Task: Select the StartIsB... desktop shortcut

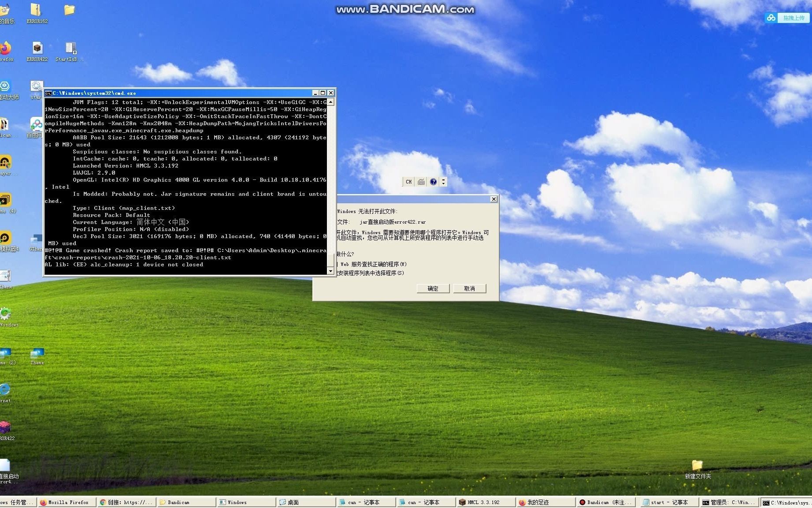Action: pyautogui.click(x=70, y=51)
